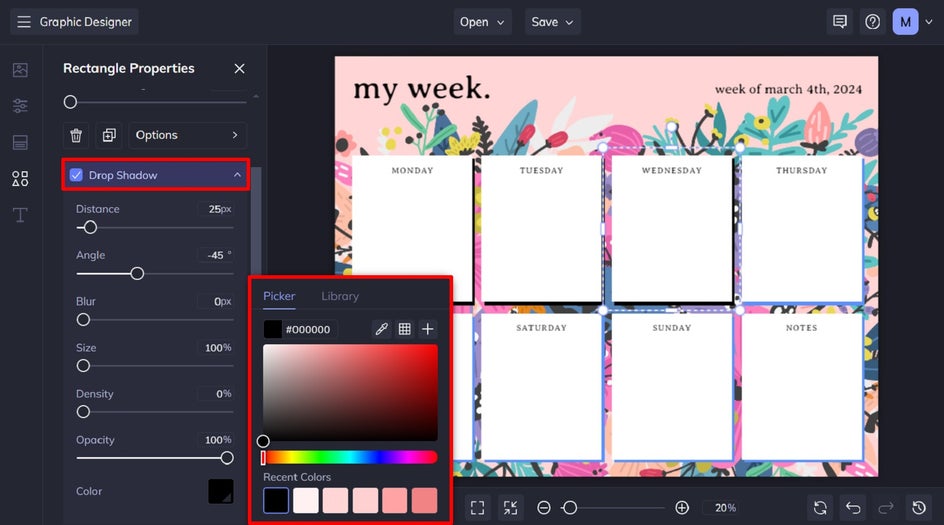
Task: Click the Opacity slider handle
Action: [227, 458]
